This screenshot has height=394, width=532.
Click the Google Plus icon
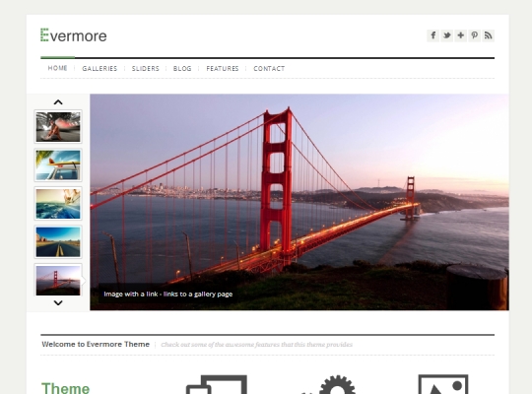(x=460, y=35)
